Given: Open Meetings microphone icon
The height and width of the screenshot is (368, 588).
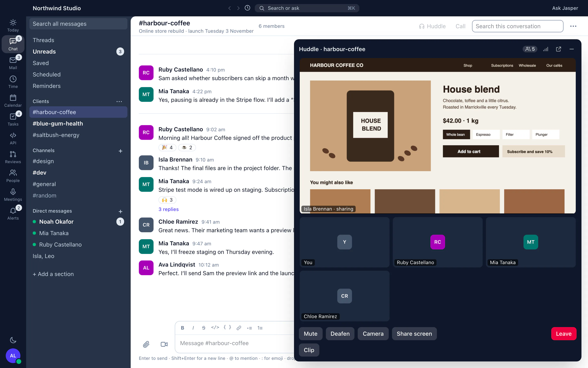Looking at the screenshot, I should pos(13,195).
